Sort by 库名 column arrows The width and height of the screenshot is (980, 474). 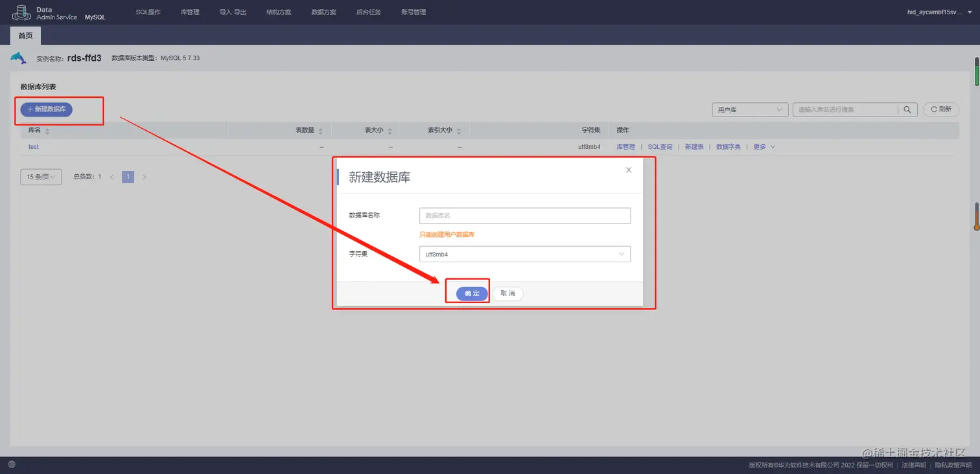(47, 131)
